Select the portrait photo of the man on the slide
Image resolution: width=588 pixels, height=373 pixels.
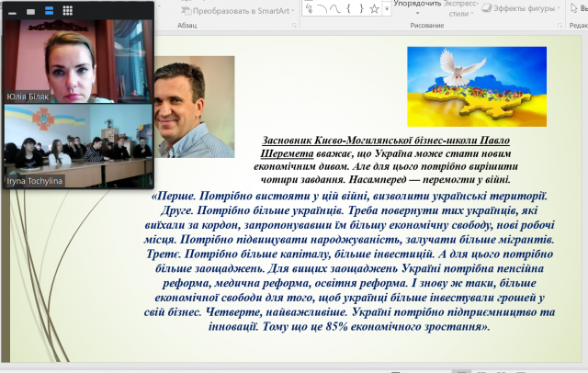click(x=194, y=107)
